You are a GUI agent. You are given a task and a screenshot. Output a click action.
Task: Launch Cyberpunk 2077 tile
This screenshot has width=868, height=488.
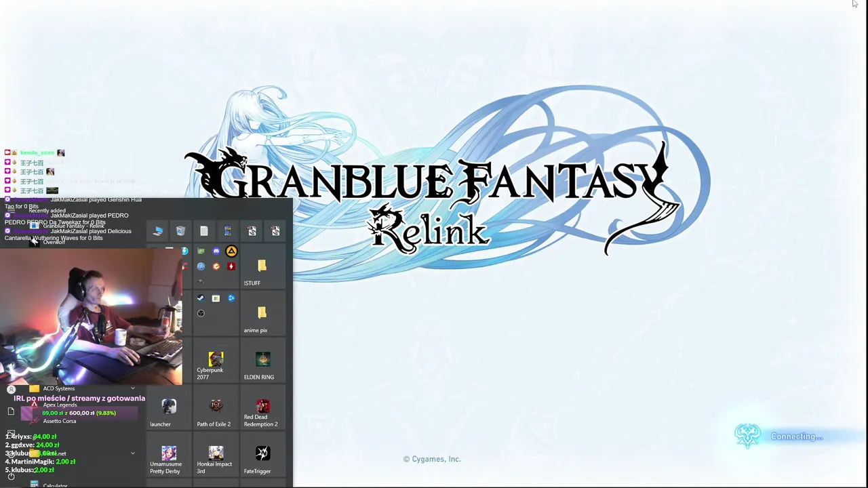(x=216, y=361)
